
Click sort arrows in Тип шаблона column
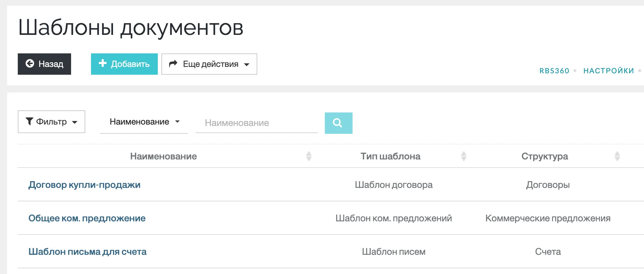click(463, 156)
